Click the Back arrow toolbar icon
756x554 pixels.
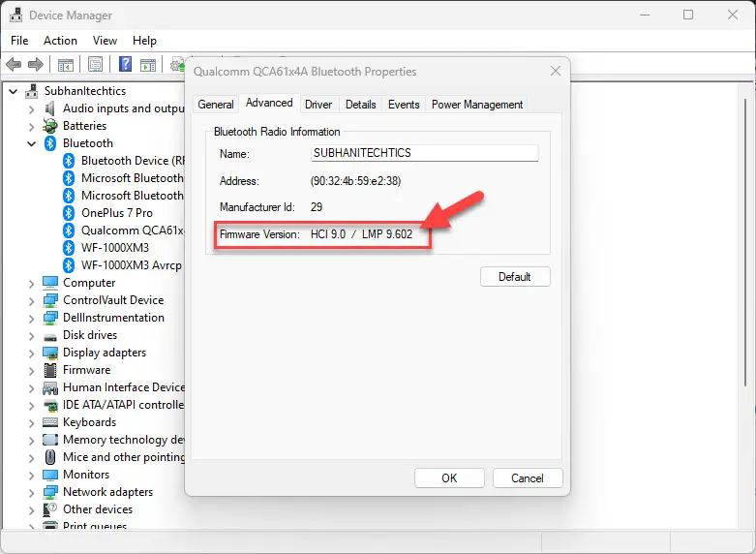pyautogui.click(x=14, y=64)
